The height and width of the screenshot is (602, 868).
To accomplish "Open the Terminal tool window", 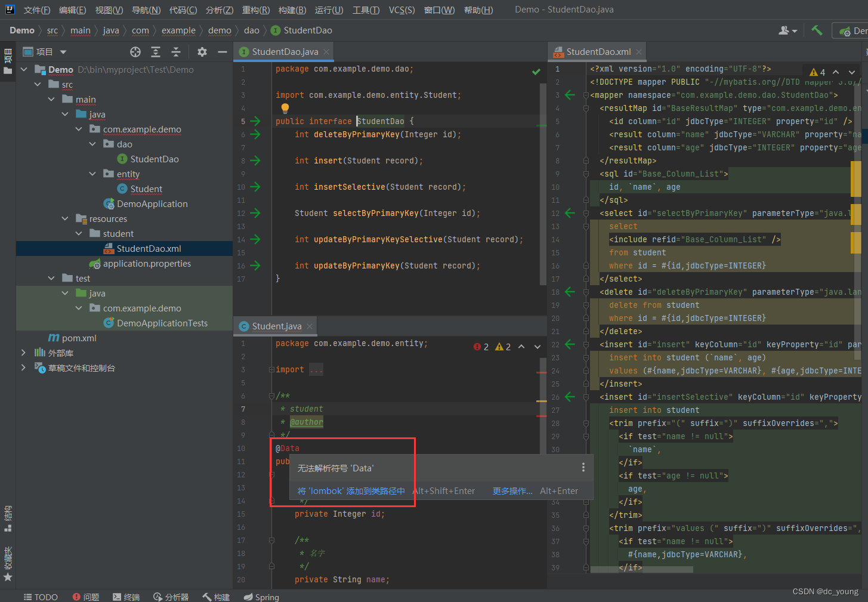I will (x=126, y=597).
